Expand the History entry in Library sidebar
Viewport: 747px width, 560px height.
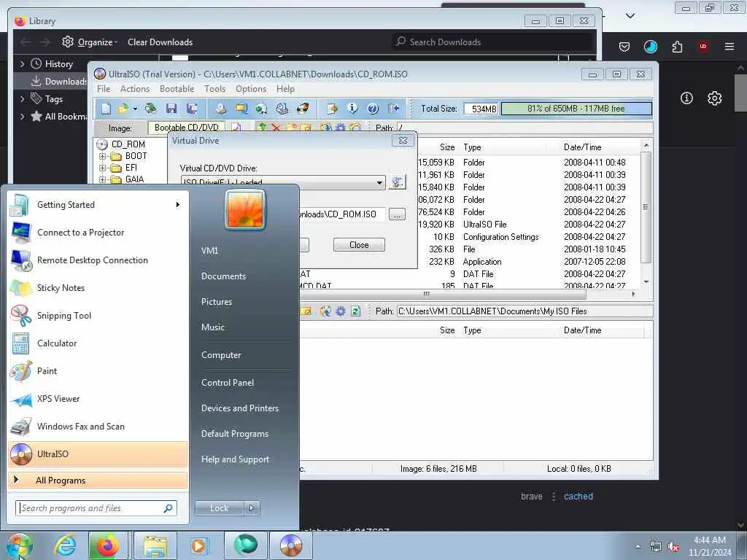(22, 64)
